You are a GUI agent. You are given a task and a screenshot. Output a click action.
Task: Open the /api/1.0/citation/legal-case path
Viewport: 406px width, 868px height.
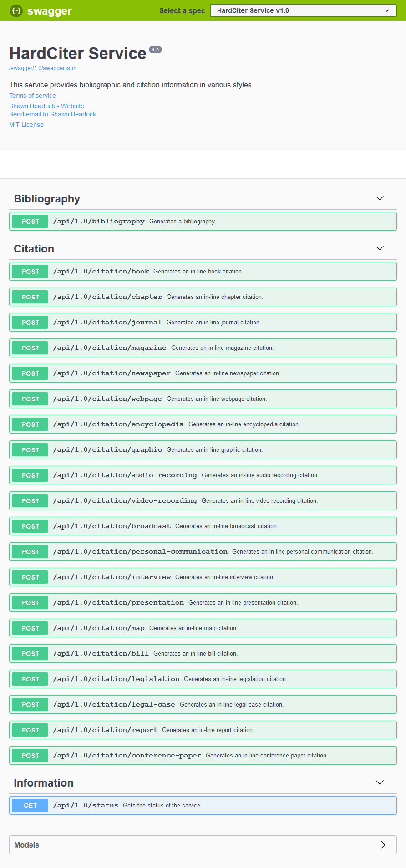pos(114,705)
